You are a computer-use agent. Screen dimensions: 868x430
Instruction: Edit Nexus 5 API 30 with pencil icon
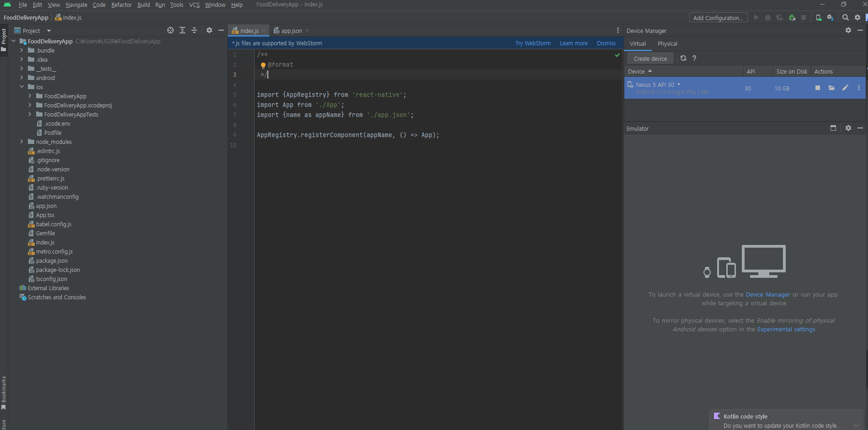[845, 88]
